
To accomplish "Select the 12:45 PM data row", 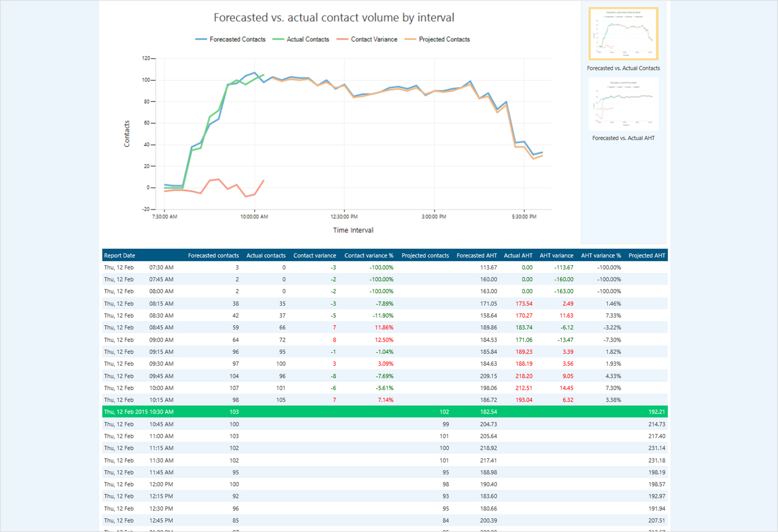I will (x=328, y=520).
